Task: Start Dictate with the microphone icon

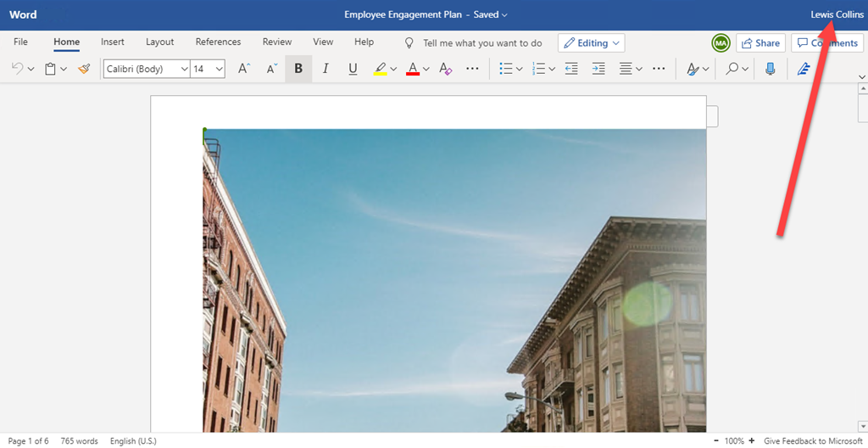Action: (770, 69)
